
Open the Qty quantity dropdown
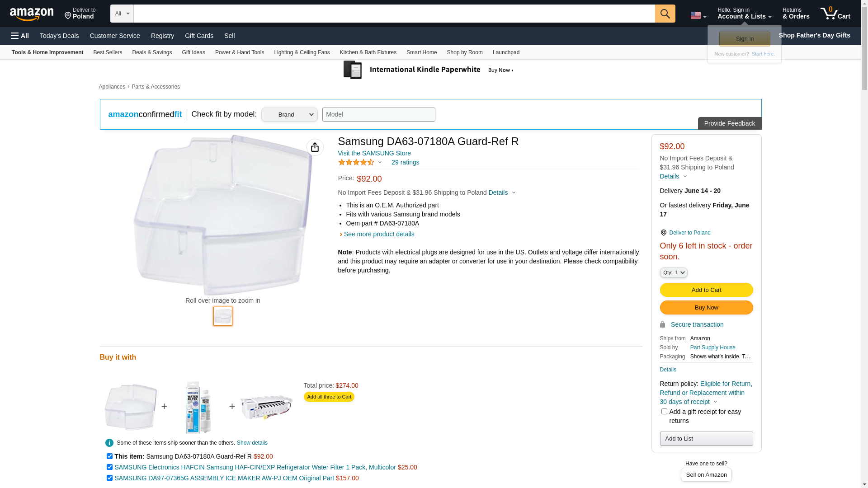coord(674,272)
